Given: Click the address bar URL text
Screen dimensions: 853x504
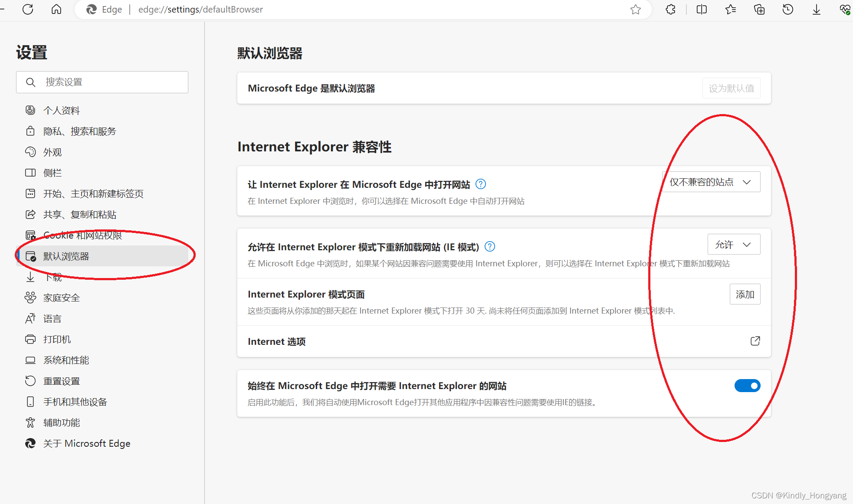Looking at the screenshot, I should pos(200,10).
